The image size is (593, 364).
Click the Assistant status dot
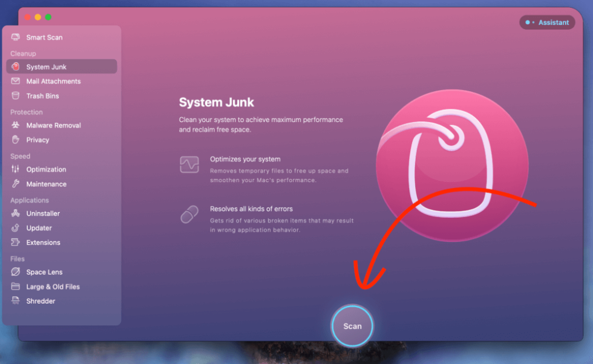click(527, 22)
